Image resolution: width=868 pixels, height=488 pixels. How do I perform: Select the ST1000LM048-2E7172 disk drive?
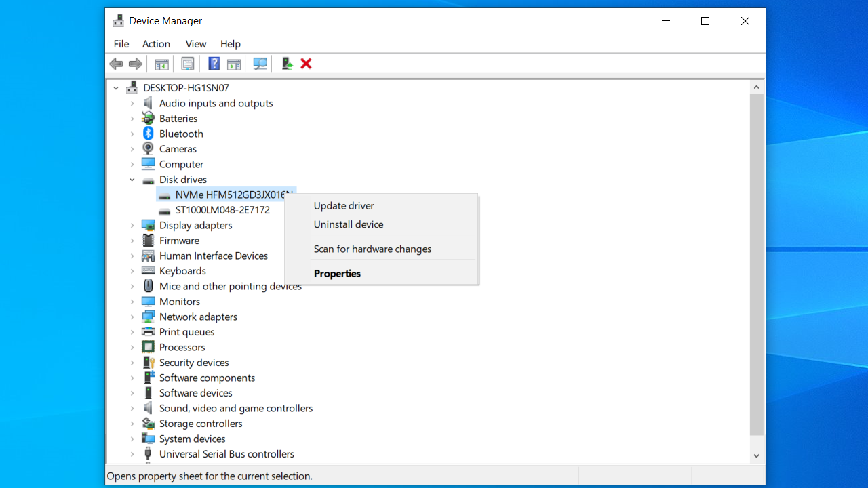(x=222, y=210)
